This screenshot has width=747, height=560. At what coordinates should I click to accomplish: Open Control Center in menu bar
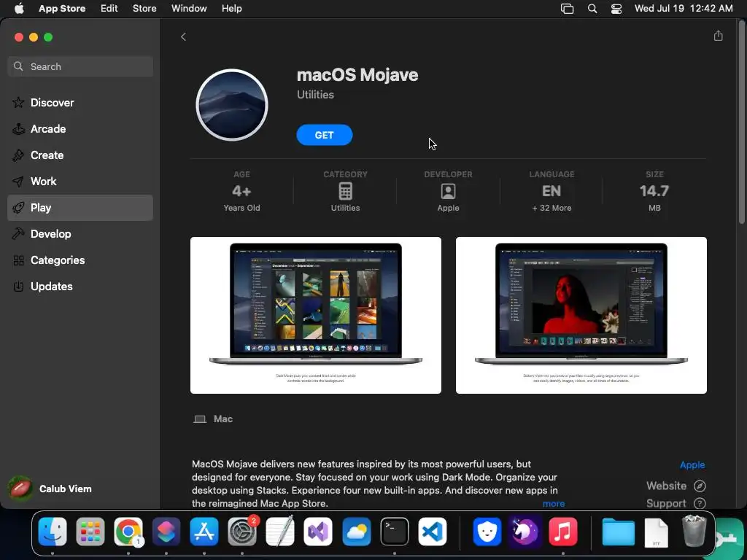(x=616, y=9)
